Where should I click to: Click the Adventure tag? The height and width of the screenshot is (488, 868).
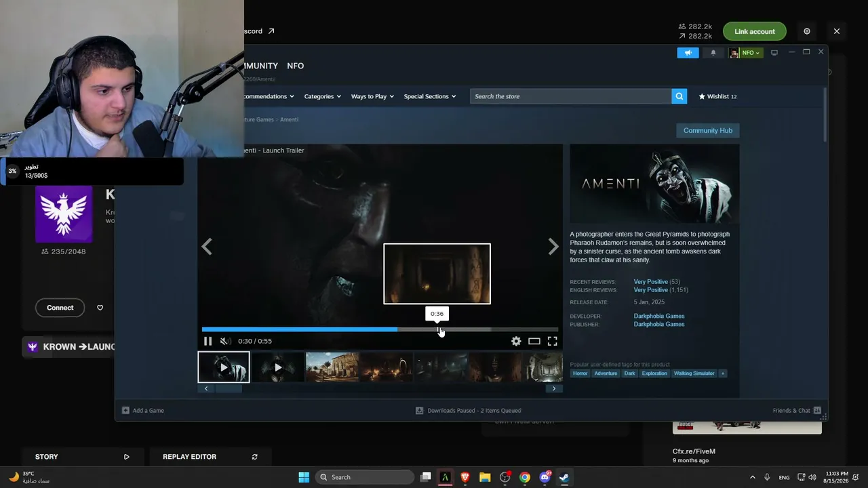click(606, 373)
